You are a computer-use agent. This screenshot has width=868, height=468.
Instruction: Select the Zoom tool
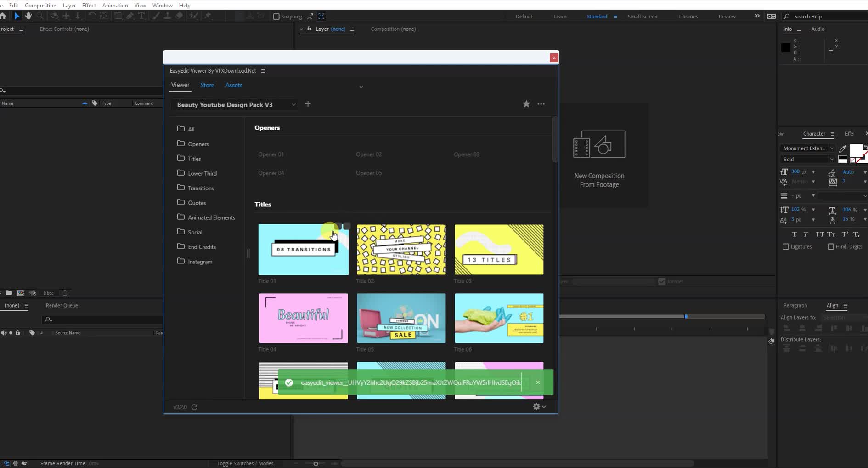40,16
